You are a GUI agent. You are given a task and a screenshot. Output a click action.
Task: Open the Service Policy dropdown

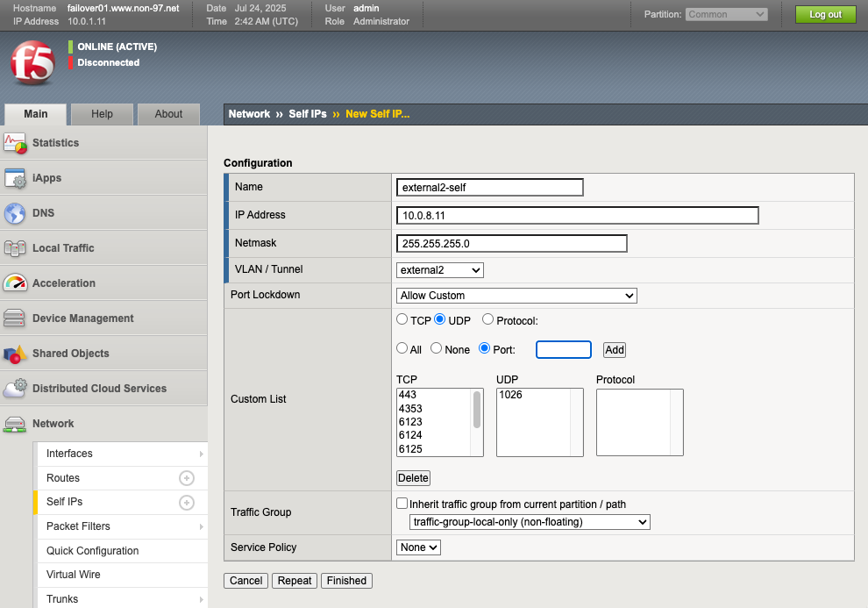tap(418, 547)
